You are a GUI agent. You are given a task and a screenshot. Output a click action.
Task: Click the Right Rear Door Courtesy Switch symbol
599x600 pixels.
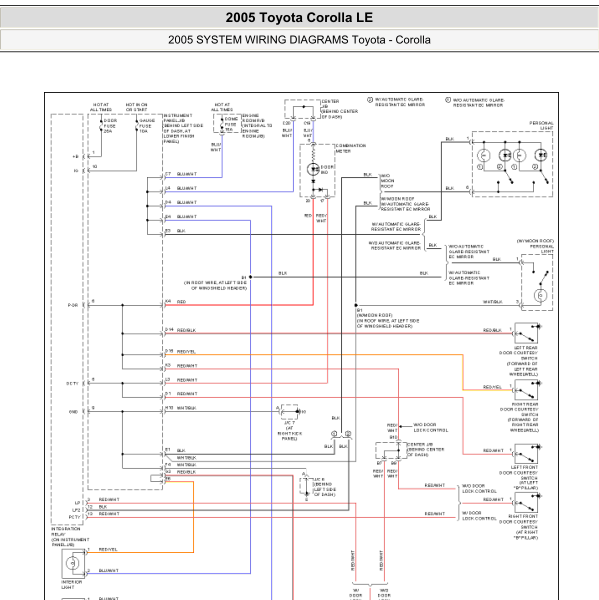(526, 390)
